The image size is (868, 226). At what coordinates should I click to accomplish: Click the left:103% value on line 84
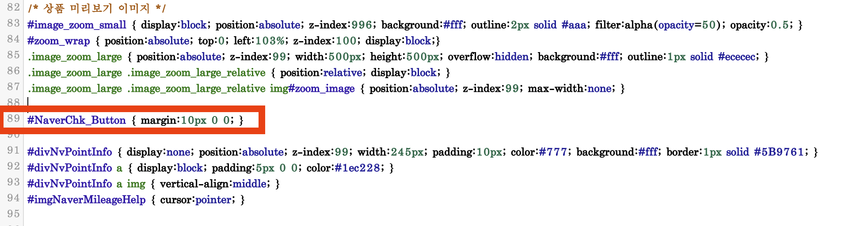[x=259, y=41]
